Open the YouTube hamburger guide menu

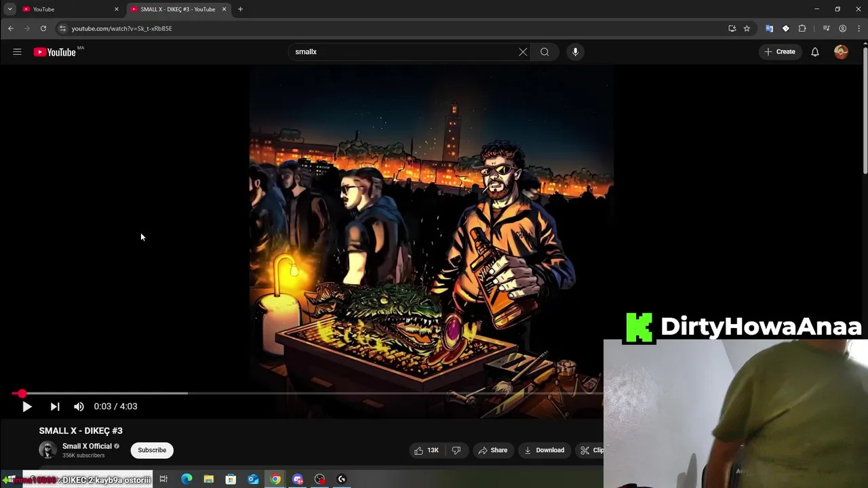[17, 52]
